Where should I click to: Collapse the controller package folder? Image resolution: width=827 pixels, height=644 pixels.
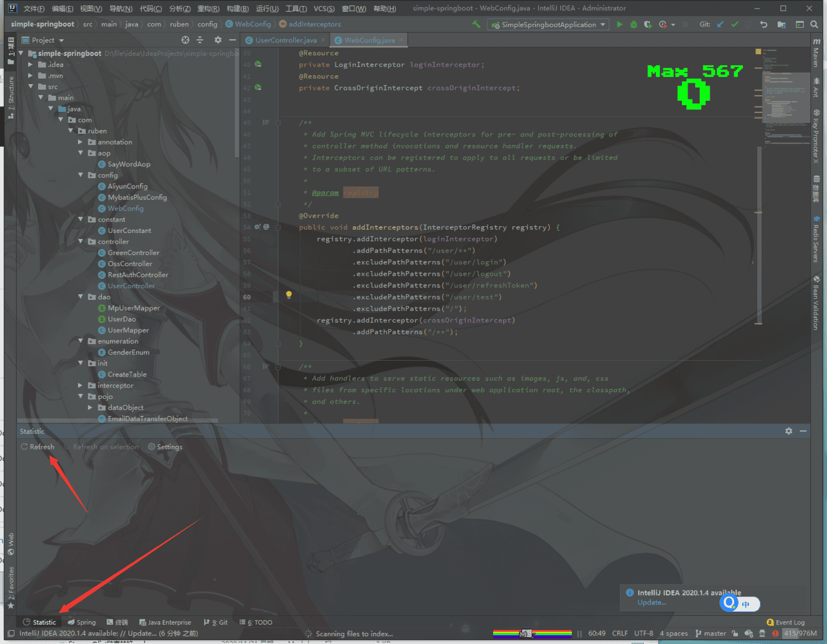[x=81, y=241]
